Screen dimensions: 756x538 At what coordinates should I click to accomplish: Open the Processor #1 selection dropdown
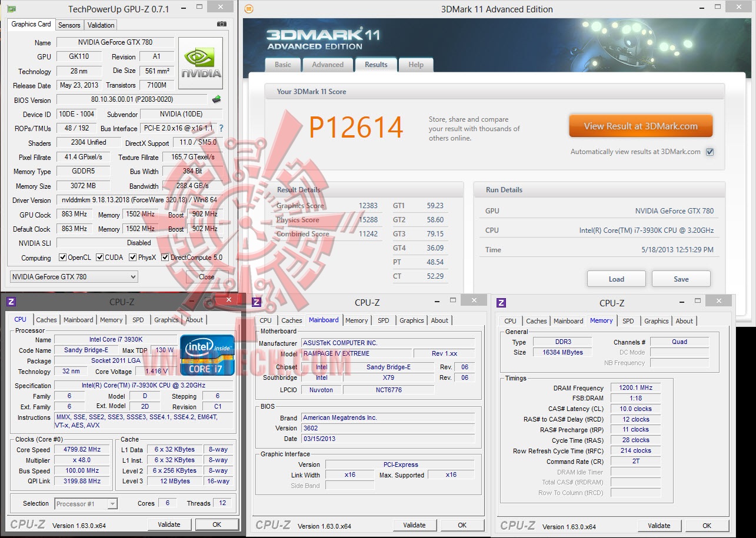(86, 504)
